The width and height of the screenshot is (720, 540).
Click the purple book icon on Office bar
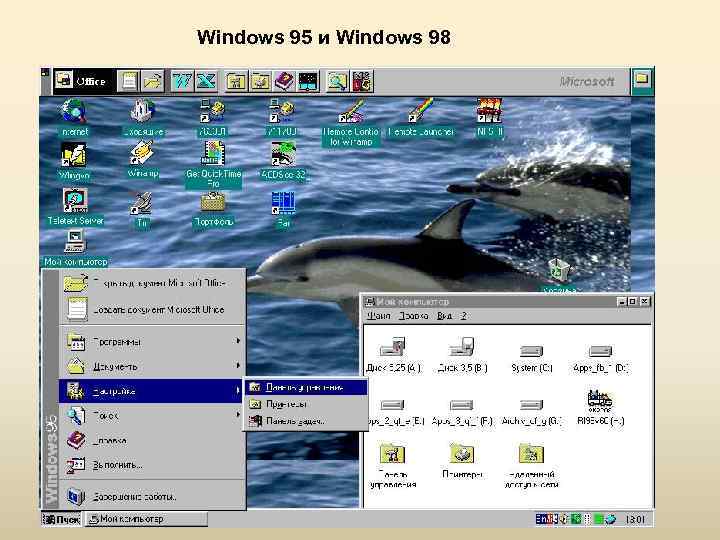coord(284,81)
